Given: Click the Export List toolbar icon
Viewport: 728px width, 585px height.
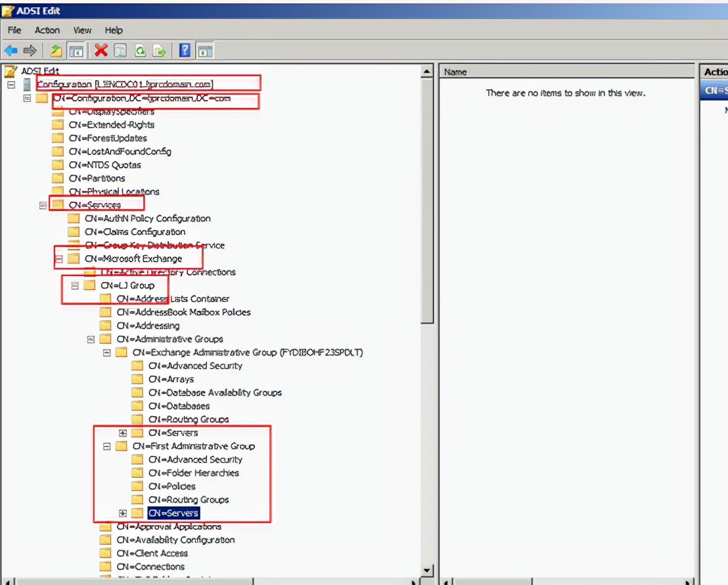Looking at the screenshot, I should tap(159, 51).
